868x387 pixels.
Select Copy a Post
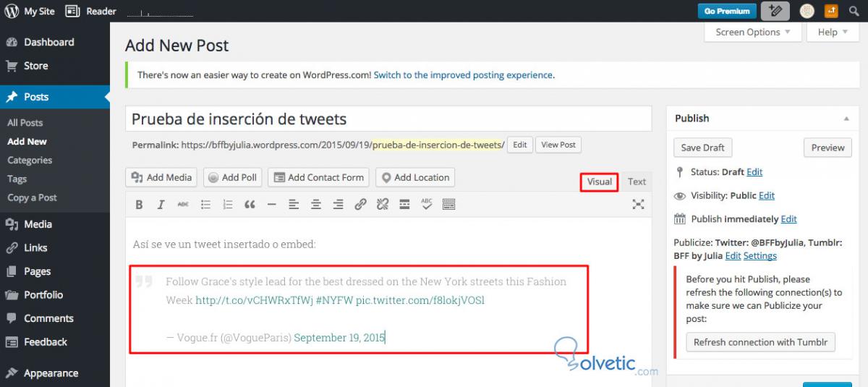click(x=32, y=198)
